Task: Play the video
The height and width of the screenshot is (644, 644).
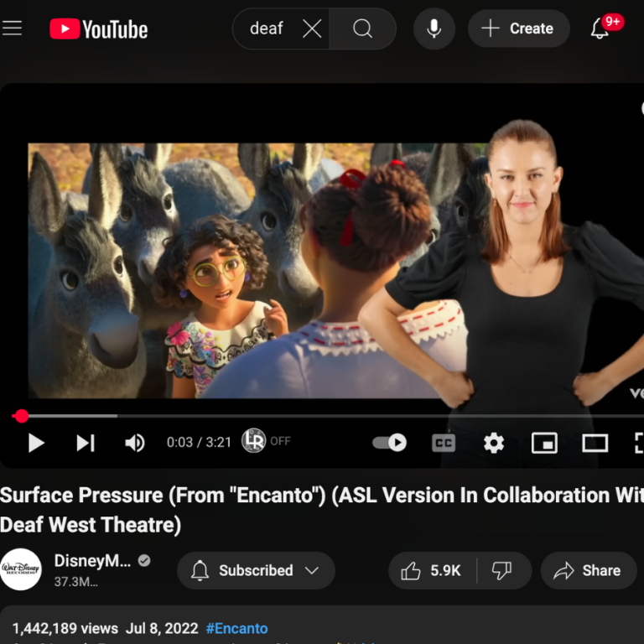Action: tap(36, 443)
